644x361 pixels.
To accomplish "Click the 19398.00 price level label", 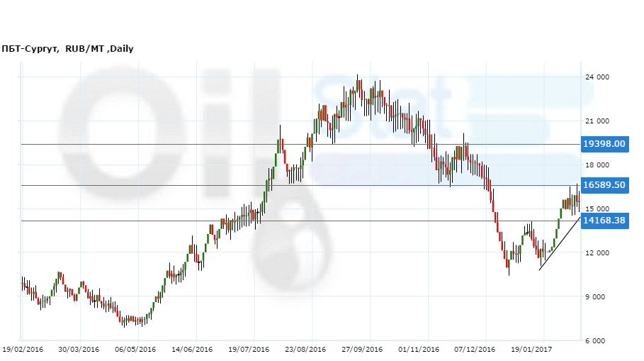I will tap(604, 144).
